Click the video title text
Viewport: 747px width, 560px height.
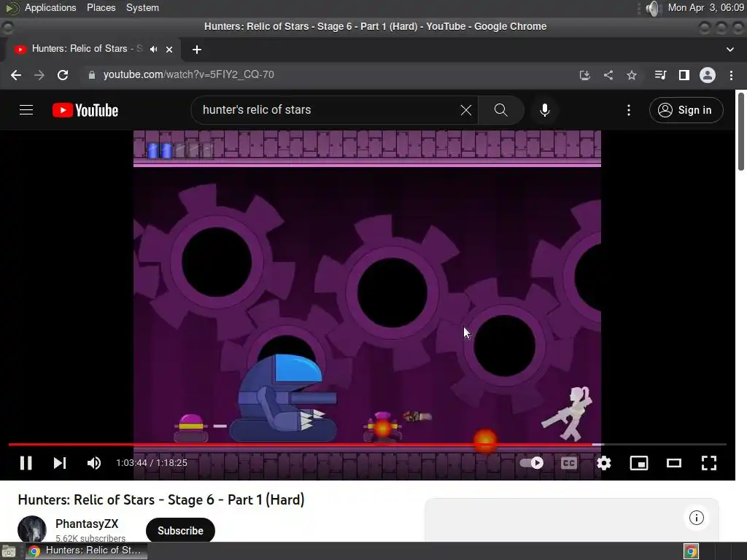click(x=161, y=499)
